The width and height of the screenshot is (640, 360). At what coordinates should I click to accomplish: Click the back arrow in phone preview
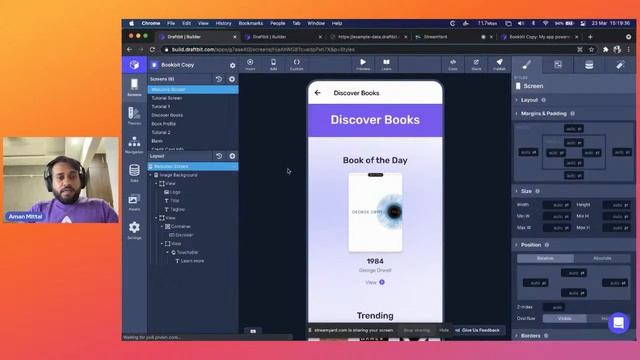[x=318, y=93]
